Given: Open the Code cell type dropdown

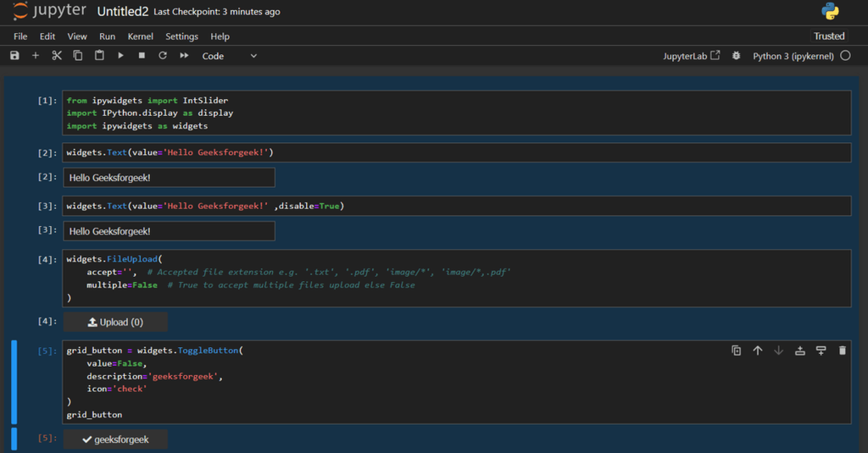Looking at the screenshot, I should click(229, 56).
